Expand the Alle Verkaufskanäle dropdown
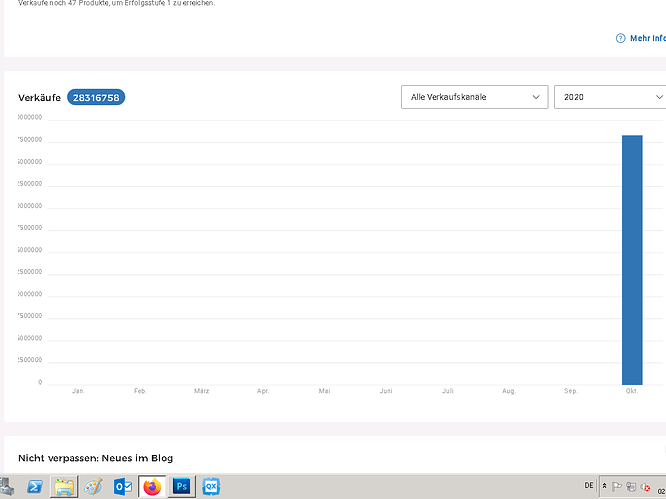 [474, 97]
